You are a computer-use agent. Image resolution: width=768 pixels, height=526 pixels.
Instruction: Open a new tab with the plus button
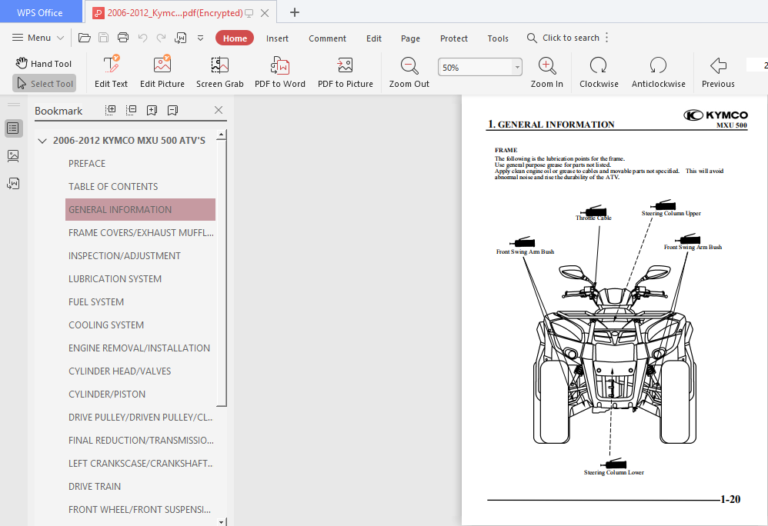(x=294, y=12)
